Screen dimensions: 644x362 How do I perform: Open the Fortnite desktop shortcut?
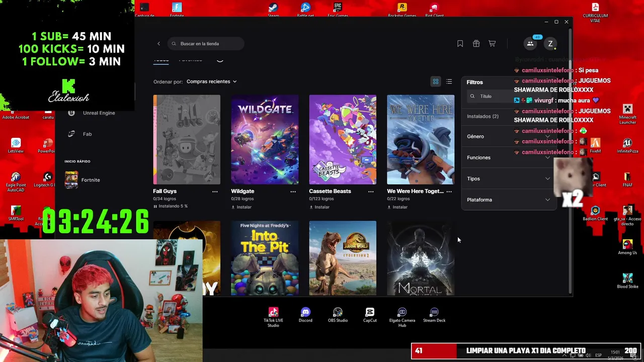coord(177,10)
